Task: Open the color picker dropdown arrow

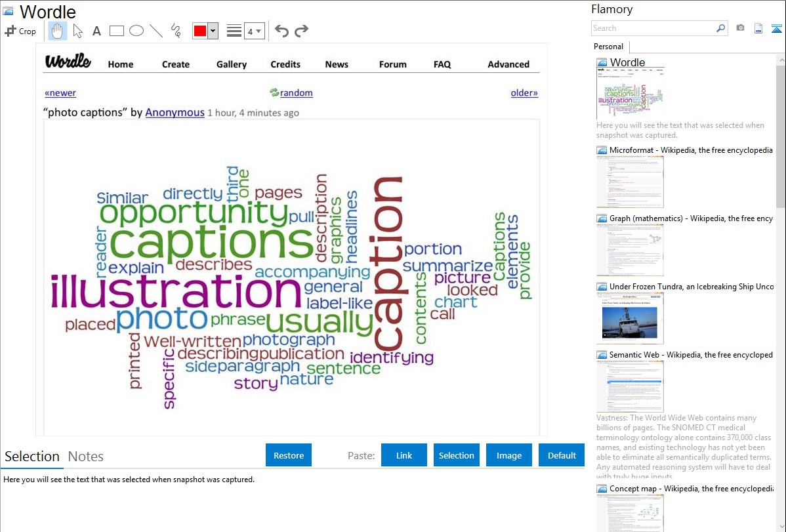Action: coord(213,31)
